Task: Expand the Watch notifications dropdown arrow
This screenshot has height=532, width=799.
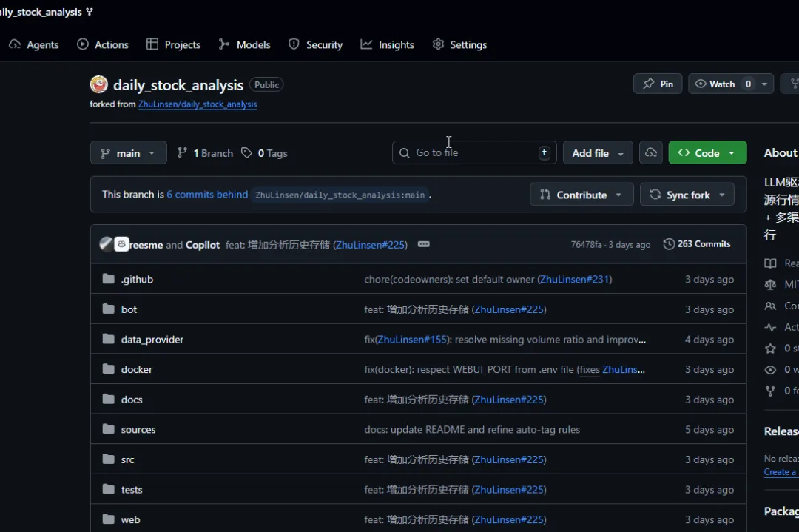Action: pyautogui.click(x=764, y=84)
